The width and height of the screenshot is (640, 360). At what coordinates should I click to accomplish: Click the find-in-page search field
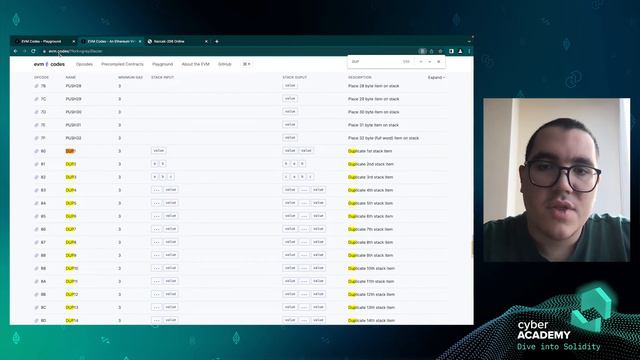coord(376,62)
